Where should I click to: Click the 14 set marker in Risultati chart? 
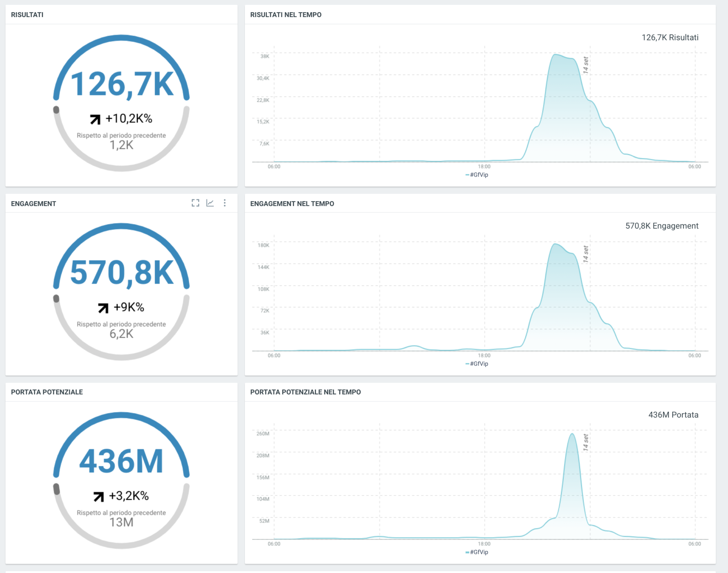586,65
